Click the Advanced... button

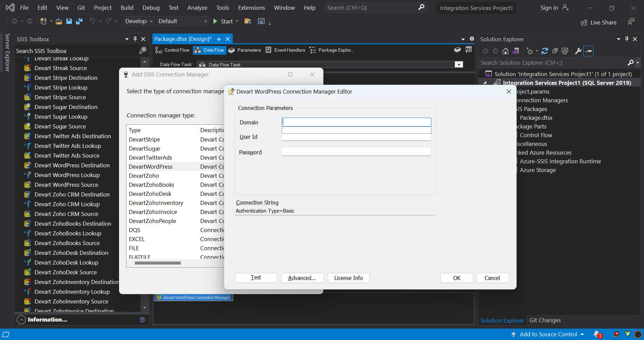[x=302, y=278]
